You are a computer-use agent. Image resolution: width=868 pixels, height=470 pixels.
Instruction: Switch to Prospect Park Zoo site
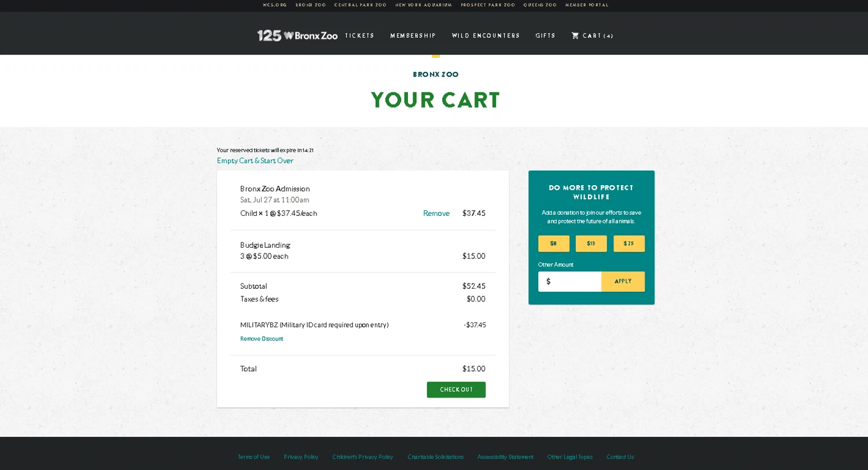488,5
